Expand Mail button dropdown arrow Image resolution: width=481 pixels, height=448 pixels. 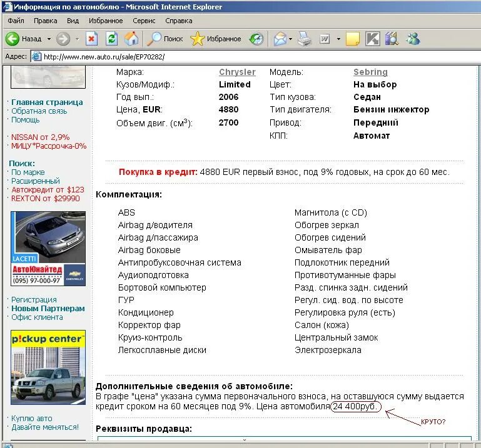pyautogui.click(x=290, y=39)
